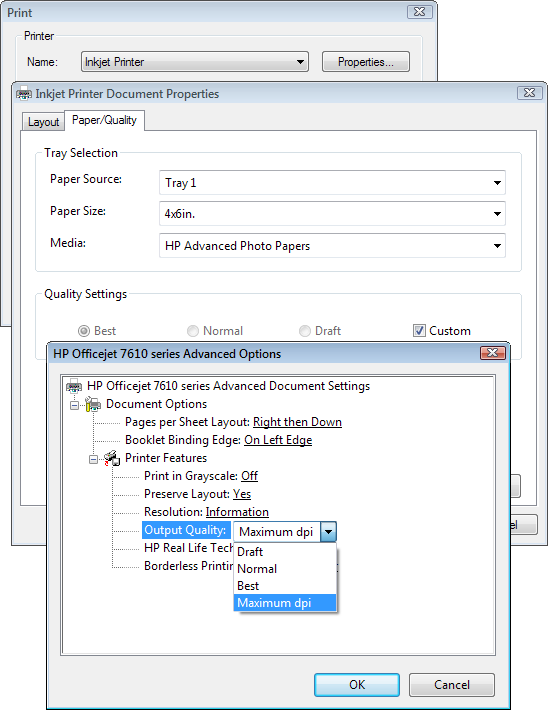548x710 pixels.
Task: Click the printer icon in Document Properties title bar
Action: (x=24, y=94)
